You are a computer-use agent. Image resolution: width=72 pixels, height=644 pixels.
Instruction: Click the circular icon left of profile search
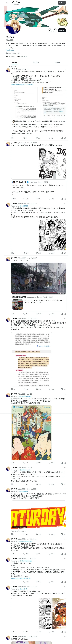coord(50,30)
